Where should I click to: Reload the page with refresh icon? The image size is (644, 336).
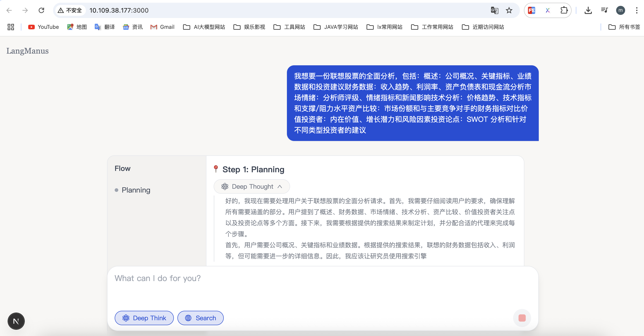click(41, 10)
